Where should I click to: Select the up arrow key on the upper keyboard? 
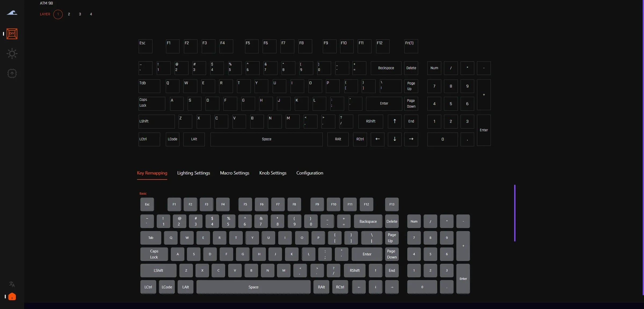click(x=394, y=121)
